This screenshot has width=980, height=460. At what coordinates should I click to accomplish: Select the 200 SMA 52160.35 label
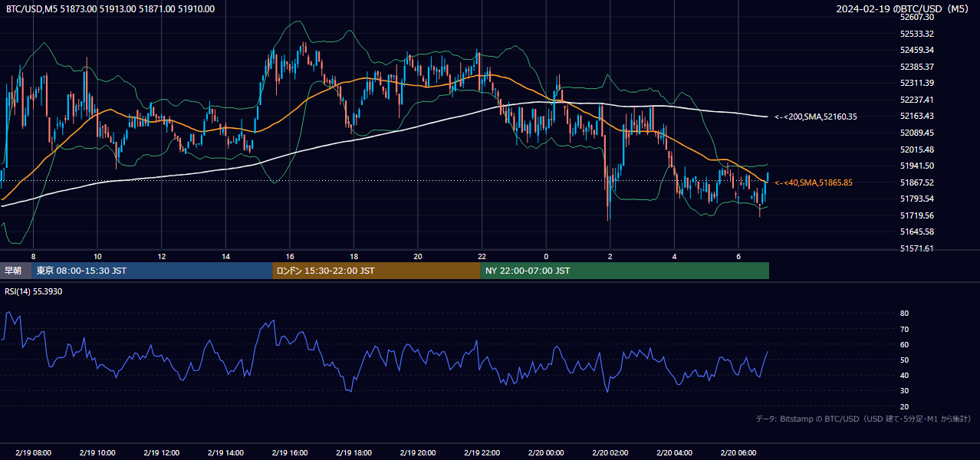pyautogui.click(x=815, y=117)
